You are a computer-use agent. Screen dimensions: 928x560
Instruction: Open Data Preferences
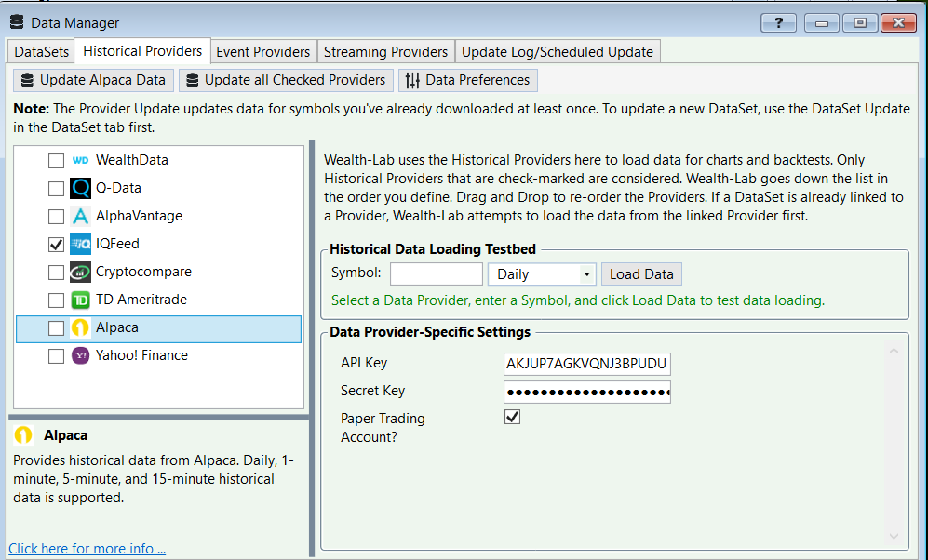[x=468, y=80]
